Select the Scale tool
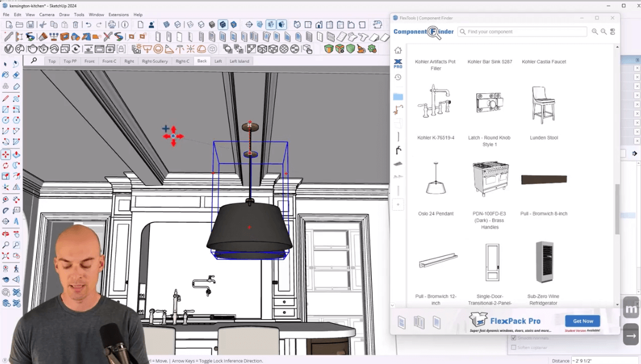 pos(6,176)
